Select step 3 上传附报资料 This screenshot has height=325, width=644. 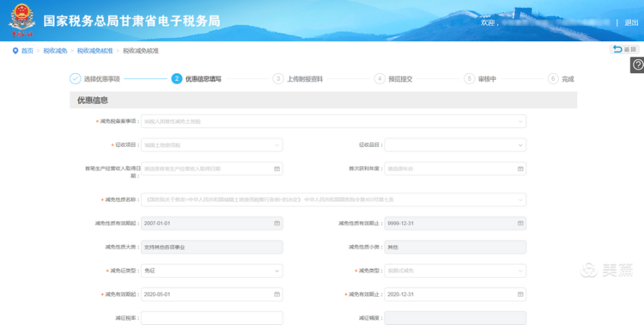(298, 78)
